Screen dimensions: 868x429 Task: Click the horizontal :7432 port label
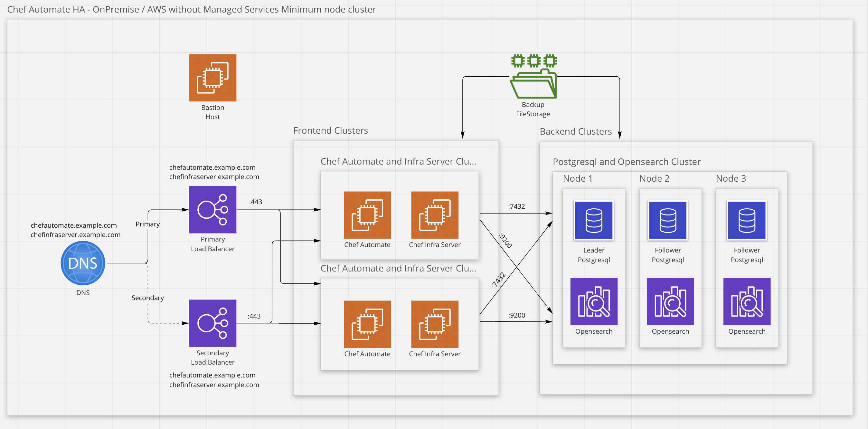pos(516,206)
